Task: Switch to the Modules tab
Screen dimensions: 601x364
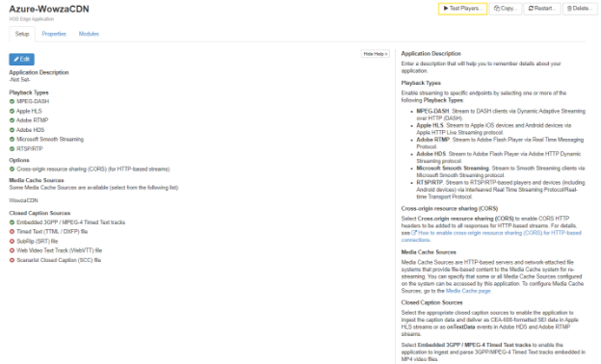Action: [89, 34]
